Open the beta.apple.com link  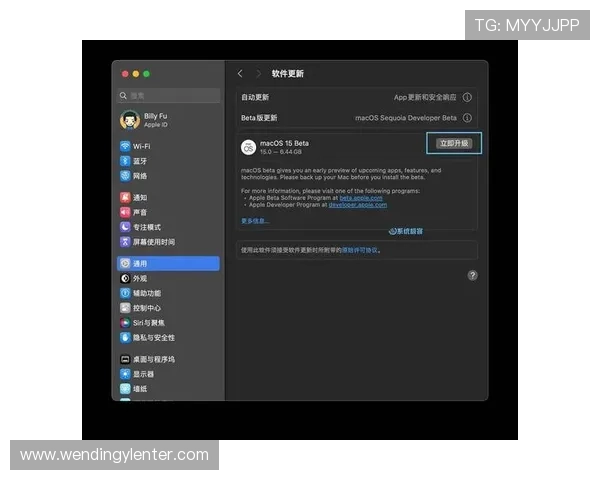coord(361,198)
